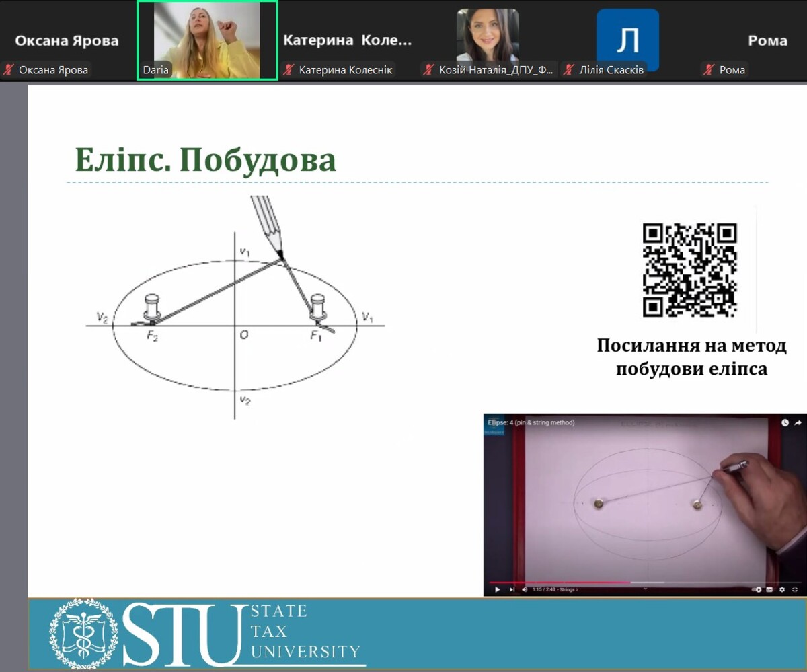The image size is (807, 672).
Task: Exit full screen in video player
Action: click(795, 589)
